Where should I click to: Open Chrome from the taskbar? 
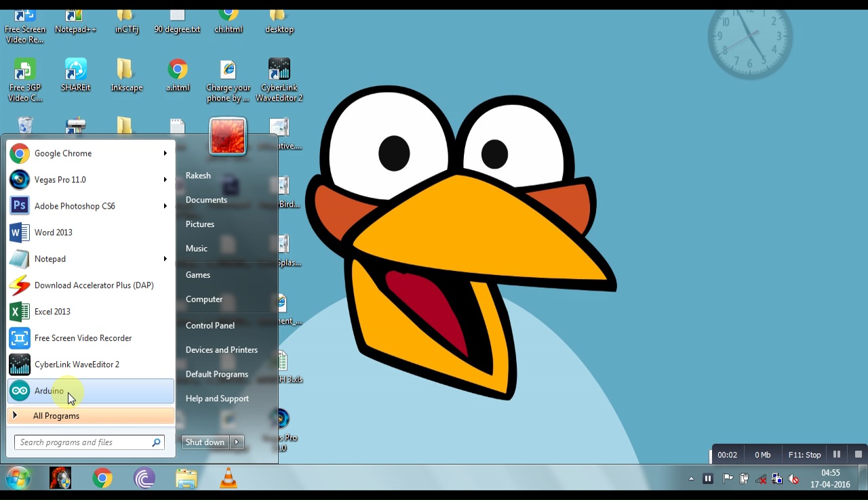click(102, 479)
